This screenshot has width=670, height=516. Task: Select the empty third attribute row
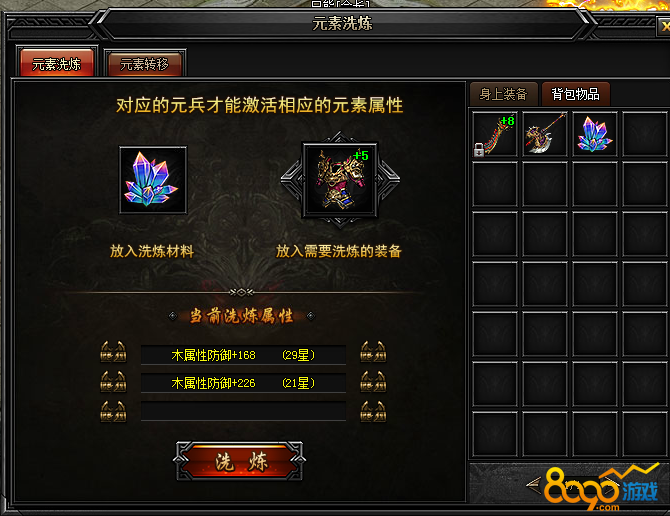pos(243,411)
